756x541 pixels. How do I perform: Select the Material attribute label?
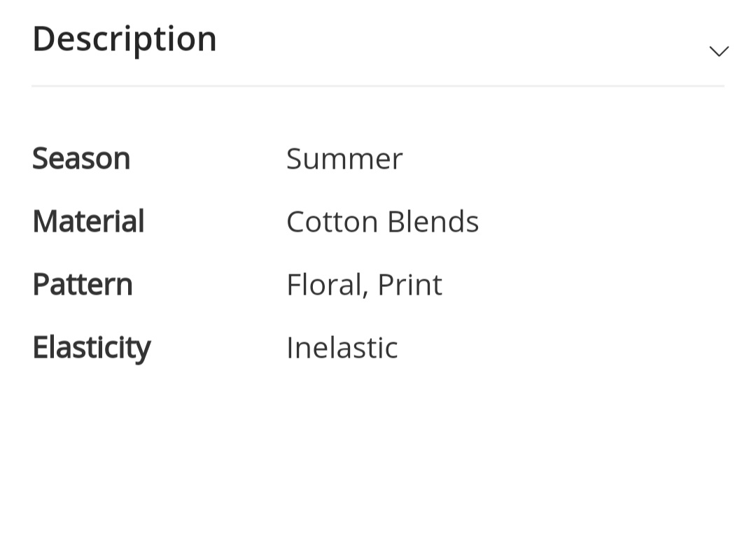click(x=88, y=221)
